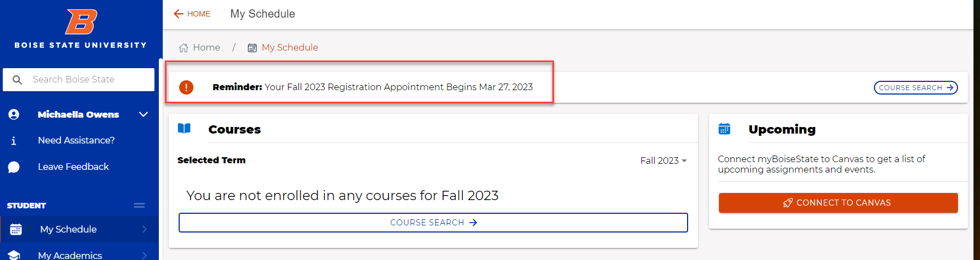Open the Fall 2023 term dropdown

[x=663, y=161]
